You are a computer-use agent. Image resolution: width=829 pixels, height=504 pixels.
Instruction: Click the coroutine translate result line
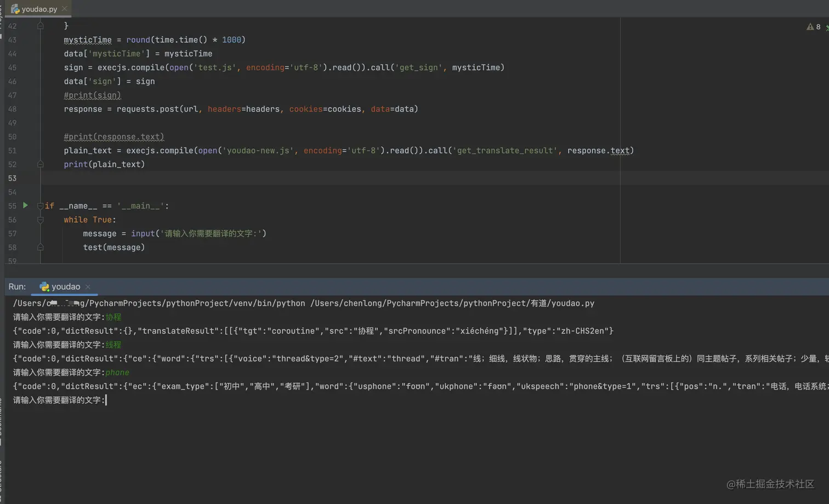[x=313, y=331]
